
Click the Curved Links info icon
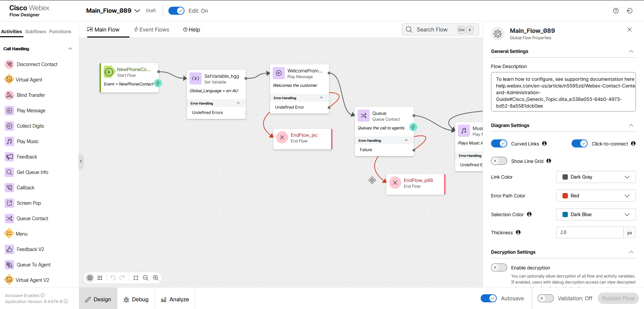click(x=544, y=143)
